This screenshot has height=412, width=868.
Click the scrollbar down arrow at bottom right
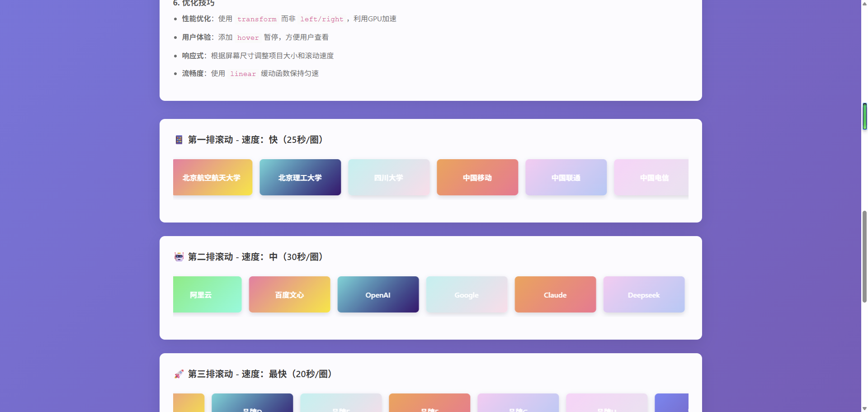click(863, 408)
